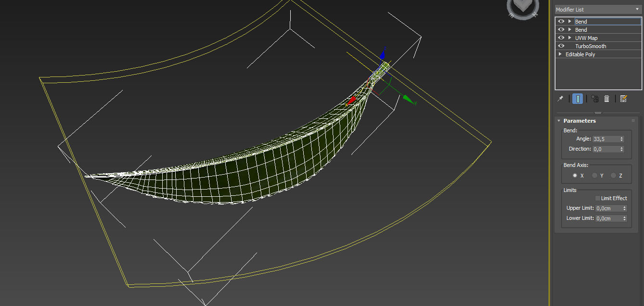Click the Upper Limit spinner arrows
This screenshot has width=644, height=306.
[624, 208]
